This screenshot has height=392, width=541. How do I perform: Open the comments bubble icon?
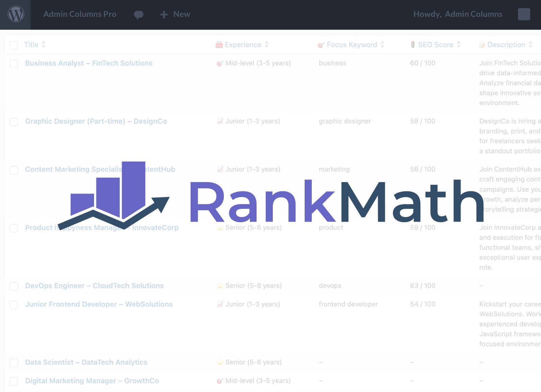point(139,15)
